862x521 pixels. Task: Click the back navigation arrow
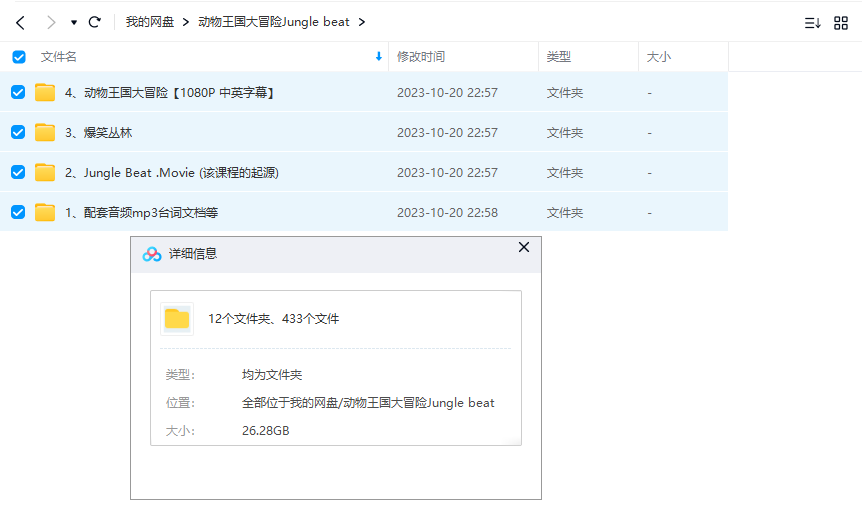point(20,22)
